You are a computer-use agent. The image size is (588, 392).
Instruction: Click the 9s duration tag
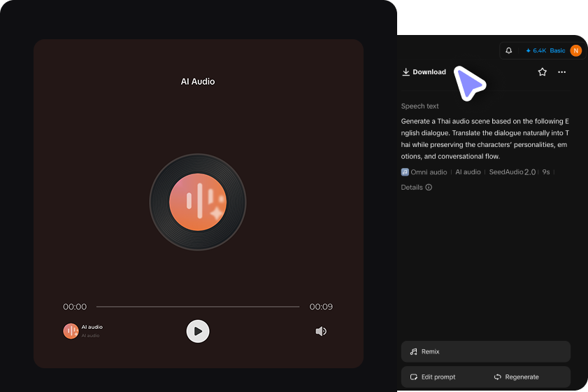click(546, 172)
